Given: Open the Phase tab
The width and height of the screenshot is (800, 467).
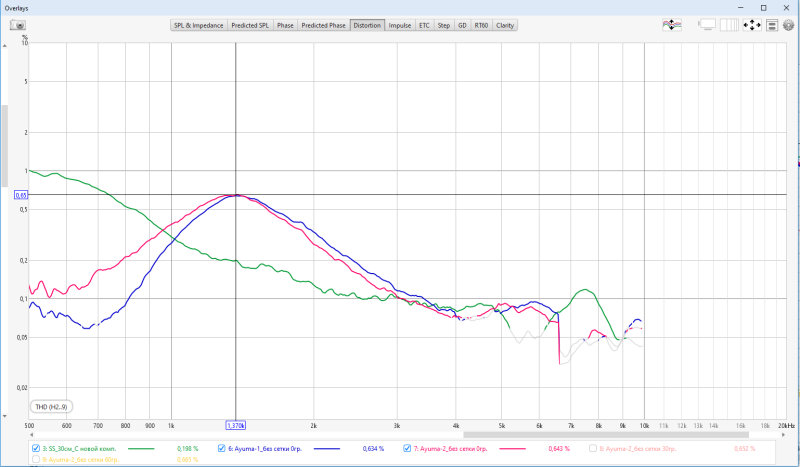Looking at the screenshot, I should pyautogui.click(x=285, y=25).
